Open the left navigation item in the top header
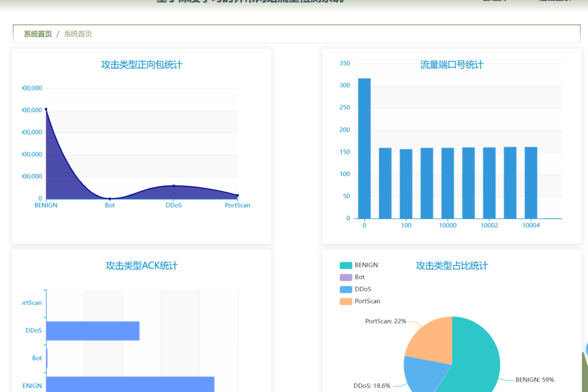The height and width of the screenshot is (392, 588). click(496, 1)
